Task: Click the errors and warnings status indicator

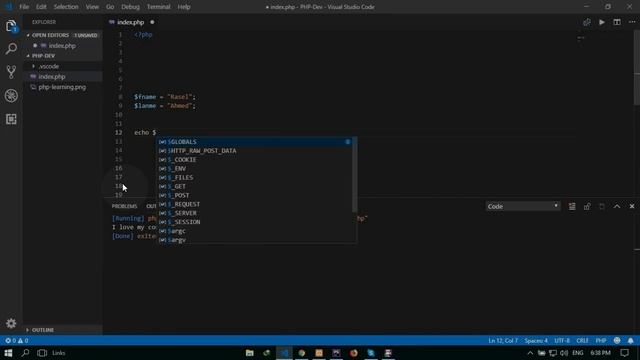Action: coord(17,340)
